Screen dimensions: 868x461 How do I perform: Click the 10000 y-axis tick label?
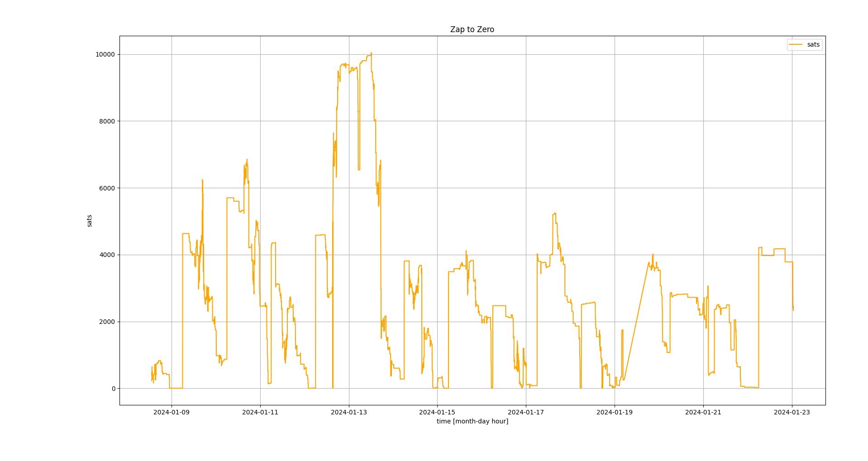coord(105,54)
